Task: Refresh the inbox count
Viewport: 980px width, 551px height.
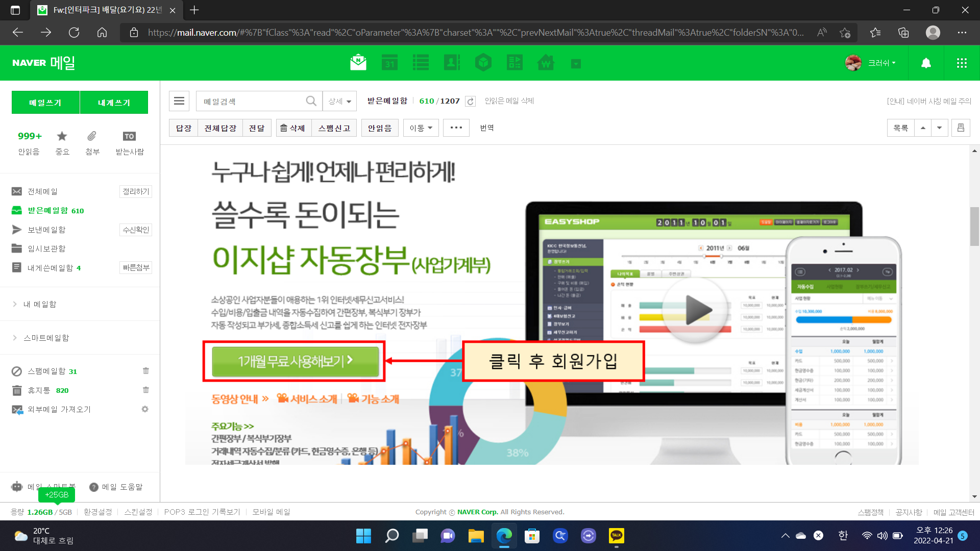Action: coord(471,102)
